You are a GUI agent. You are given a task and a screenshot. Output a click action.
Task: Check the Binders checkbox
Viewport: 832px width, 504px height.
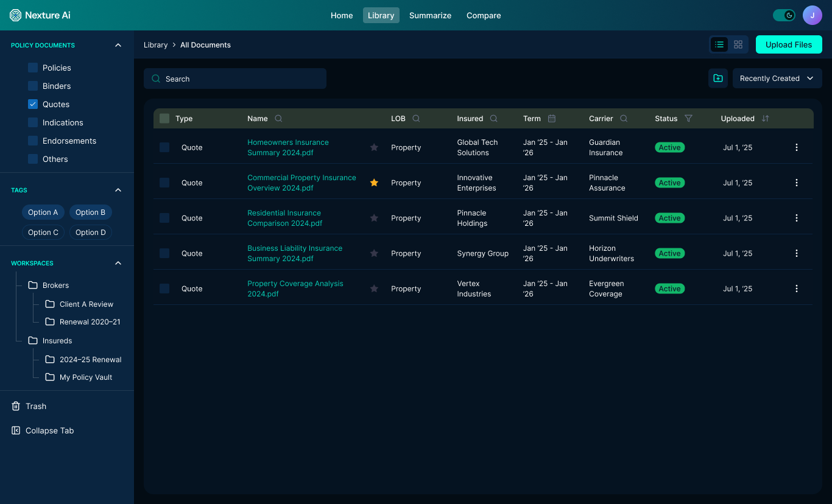point(33,86)
